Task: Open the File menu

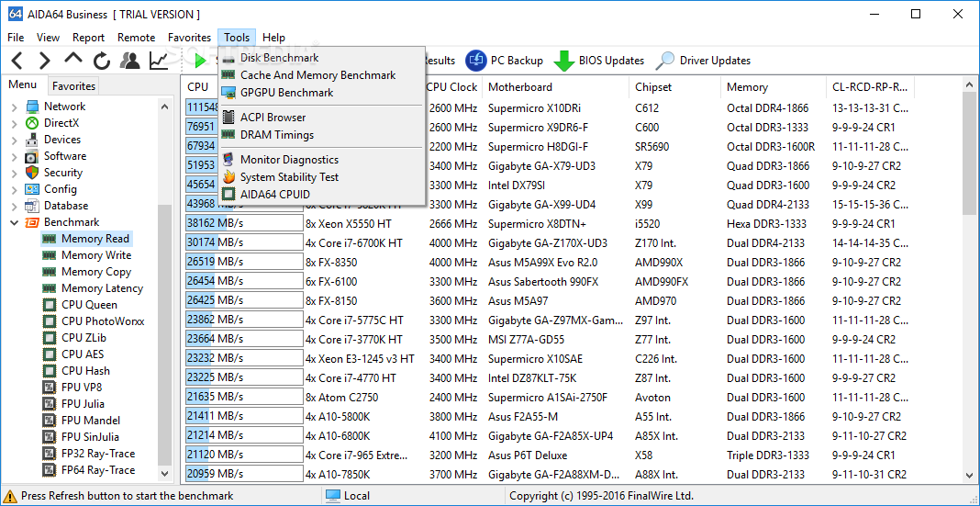Action: point(16,38)
